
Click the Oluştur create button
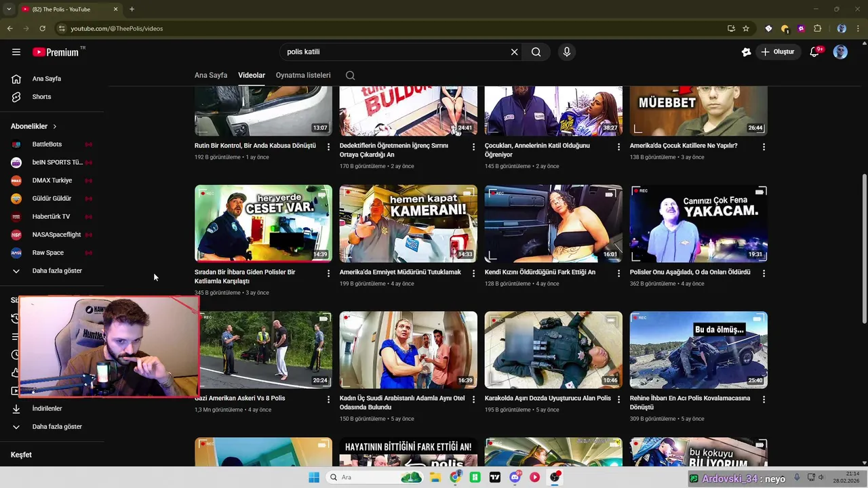(x=778, y=52)
